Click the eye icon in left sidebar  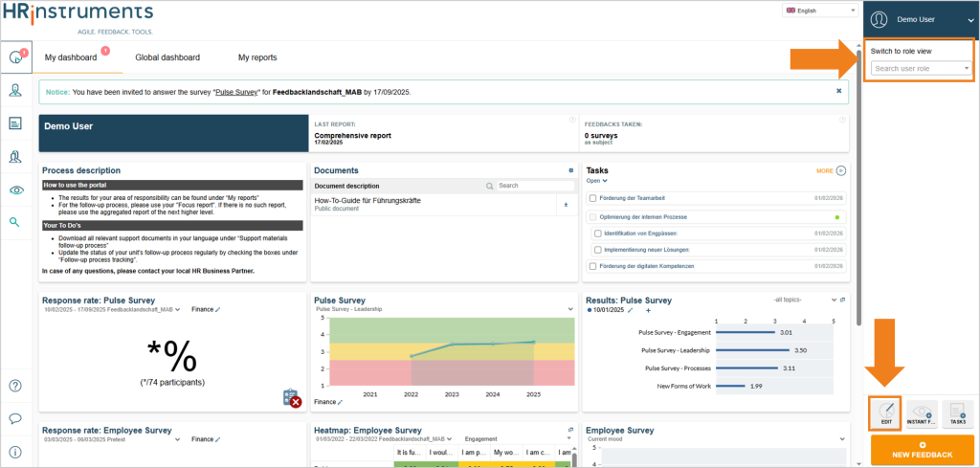pos(16,189)
